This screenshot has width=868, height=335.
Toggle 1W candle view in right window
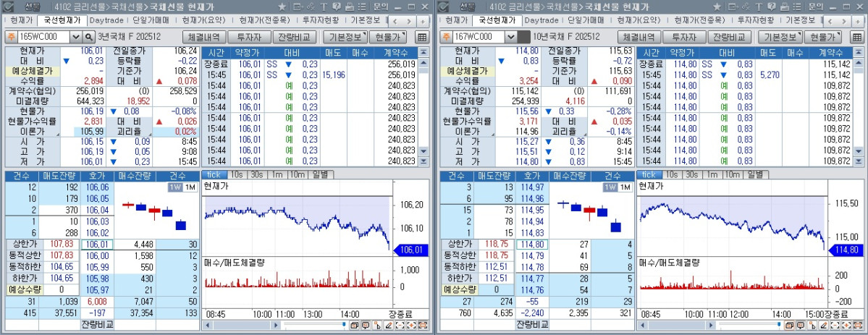610,187
